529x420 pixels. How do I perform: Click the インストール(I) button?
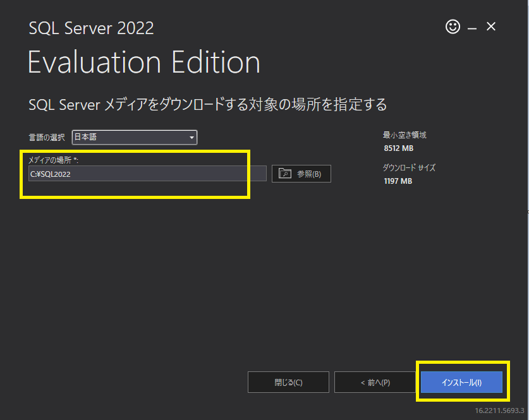point(461,382)
